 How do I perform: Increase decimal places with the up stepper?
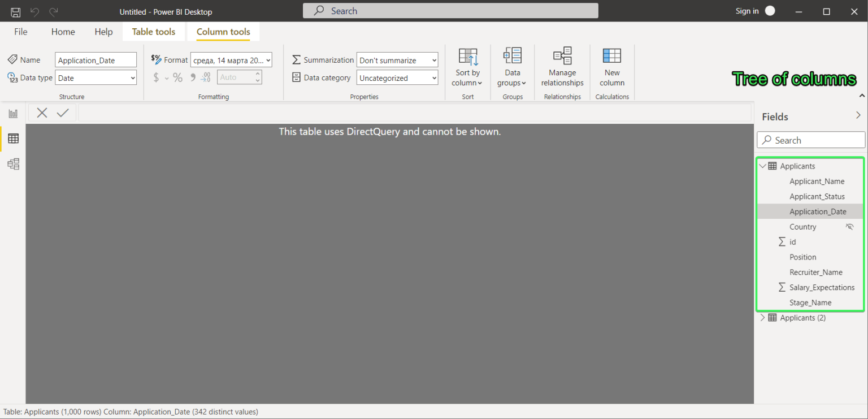tap(258, 74)
